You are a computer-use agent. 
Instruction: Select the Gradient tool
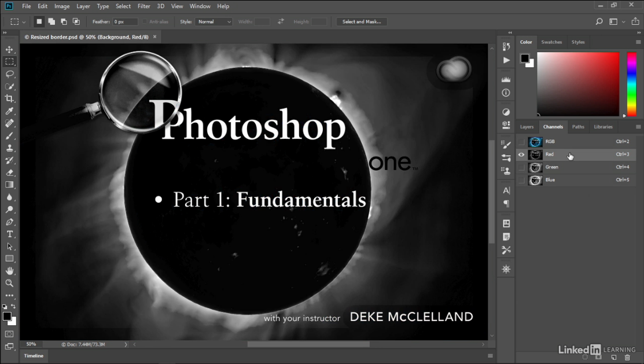click(9, 185)
